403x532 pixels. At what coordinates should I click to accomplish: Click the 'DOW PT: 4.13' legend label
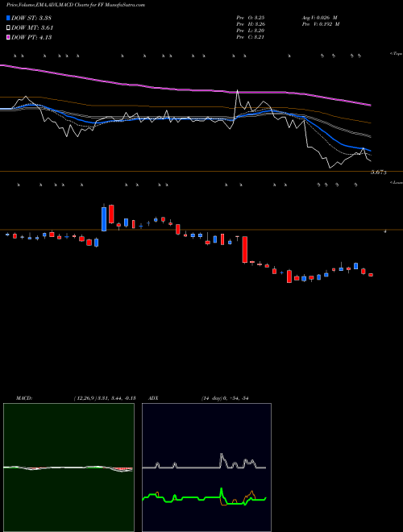click(x=31, y=37)
